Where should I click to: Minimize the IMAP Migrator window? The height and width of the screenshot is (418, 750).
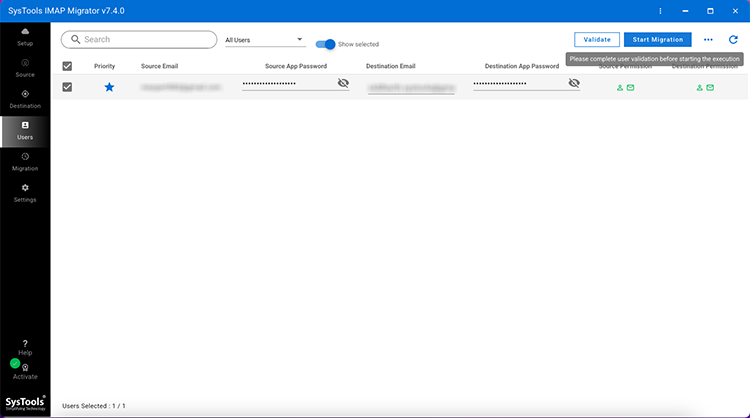pos(685,11)
